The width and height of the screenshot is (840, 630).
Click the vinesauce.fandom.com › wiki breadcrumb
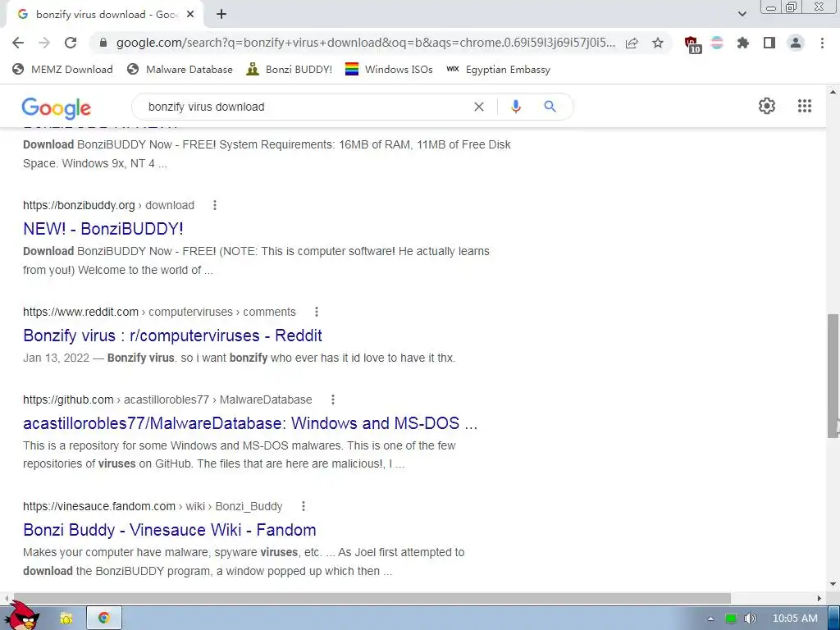click(152, 506)
